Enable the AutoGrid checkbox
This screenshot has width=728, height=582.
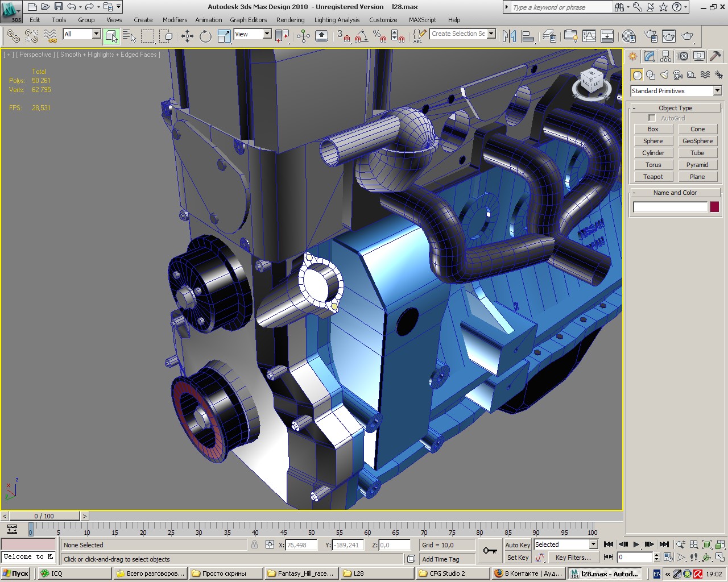[x=652, y=118]
